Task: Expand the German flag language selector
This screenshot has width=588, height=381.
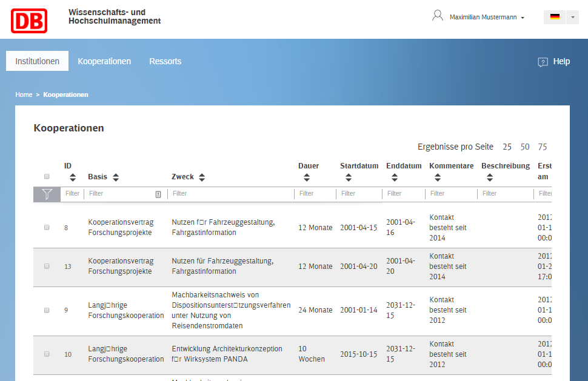Action: pos(573,18)
